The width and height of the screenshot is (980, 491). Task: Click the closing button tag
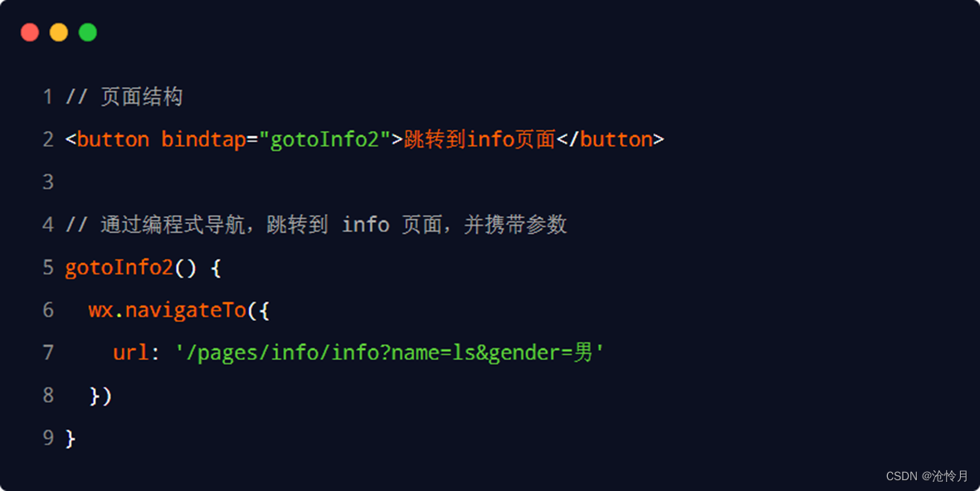[x=610, y=139]
